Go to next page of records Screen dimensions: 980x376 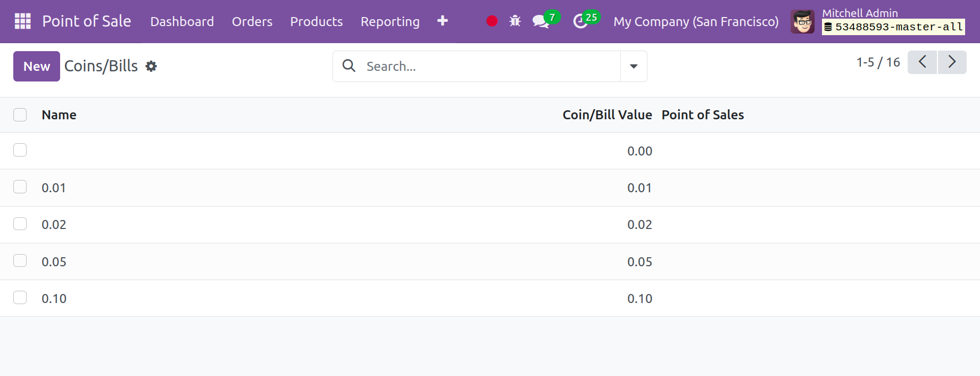tap(951, 62)
